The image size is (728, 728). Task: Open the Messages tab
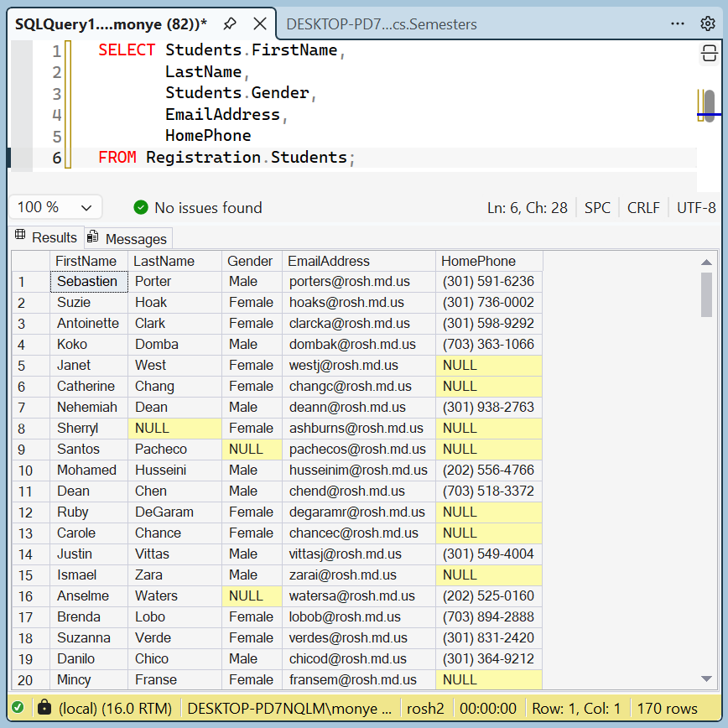click(128, 238)
